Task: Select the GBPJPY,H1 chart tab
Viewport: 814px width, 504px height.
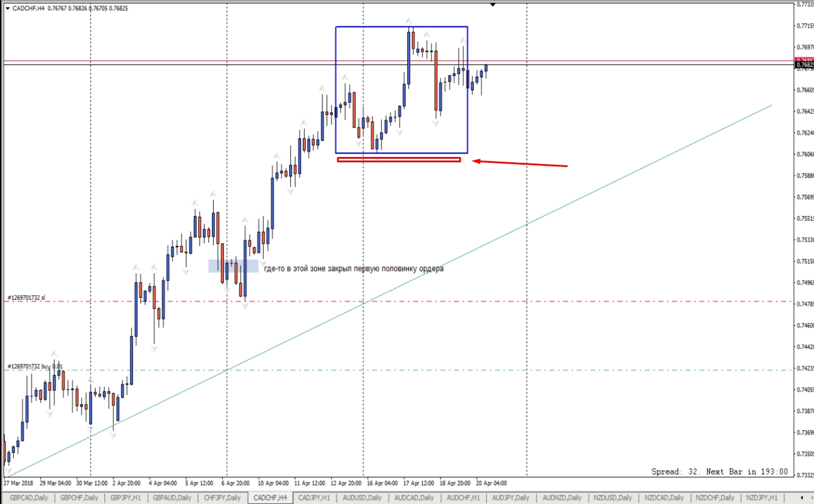Action: pyautogui.click(x=126, y=498)
